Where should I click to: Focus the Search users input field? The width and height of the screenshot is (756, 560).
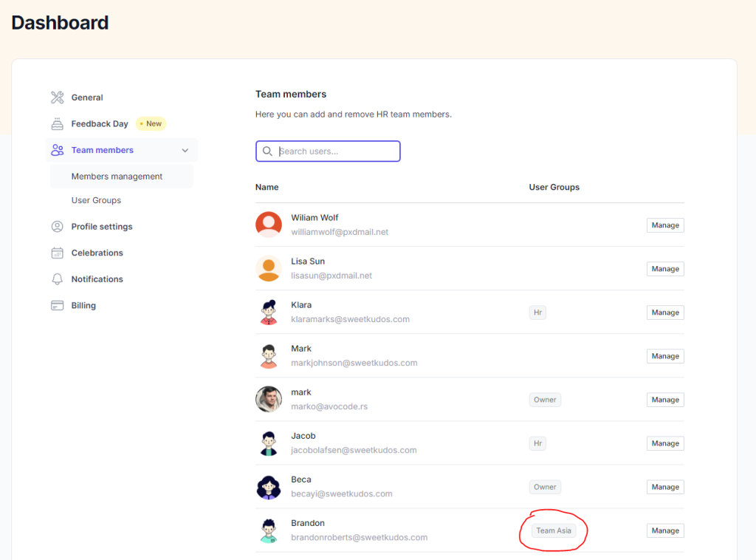(336, 151)
